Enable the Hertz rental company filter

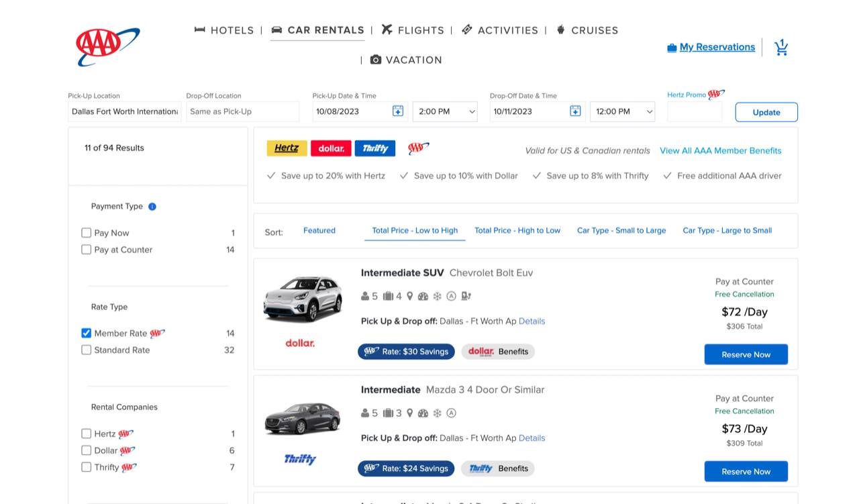click(86, 434)
